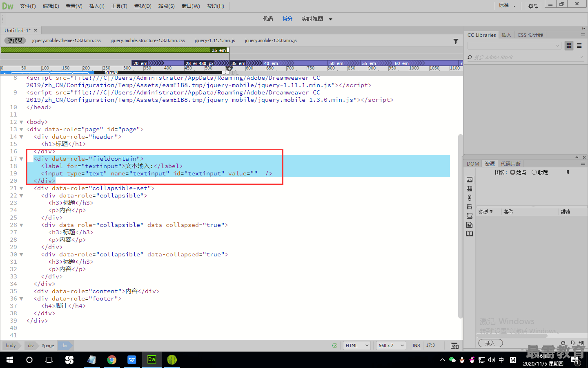This screenshot has width=588, height=368.
Task: Select the Images asset category icon
Action: coord(470,180)
